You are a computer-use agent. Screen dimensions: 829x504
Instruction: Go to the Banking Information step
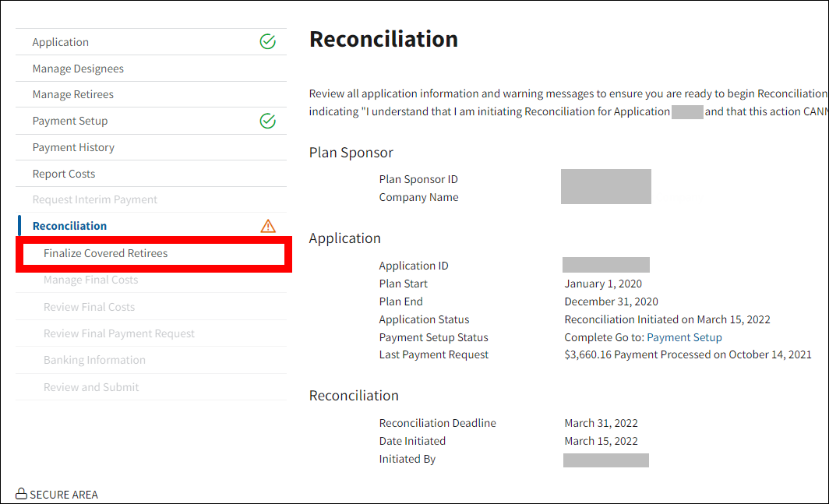[94, 360]
